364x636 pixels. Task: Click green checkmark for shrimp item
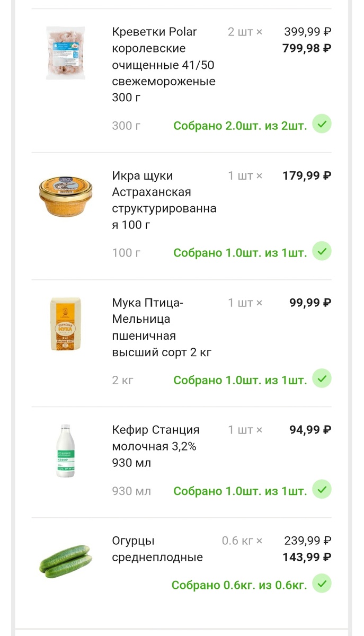(322, 125)
